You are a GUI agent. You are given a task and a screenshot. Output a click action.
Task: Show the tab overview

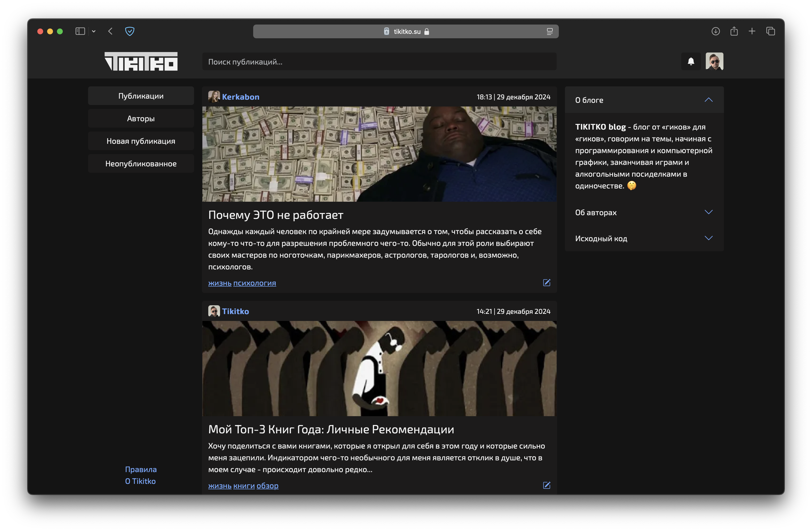pyautogui.click(x=770, y=31)
